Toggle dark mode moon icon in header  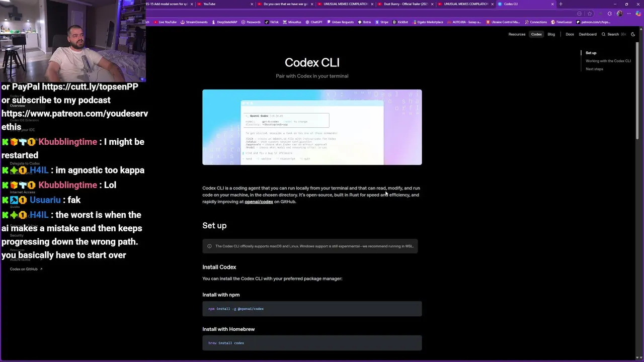633,34
